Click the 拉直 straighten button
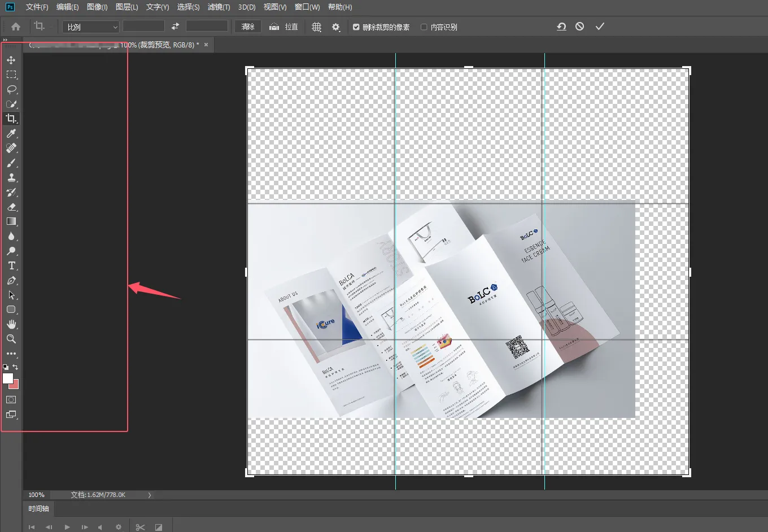Image resolution: width=768 pixels, height=532 pixels. tap(283, 27)
